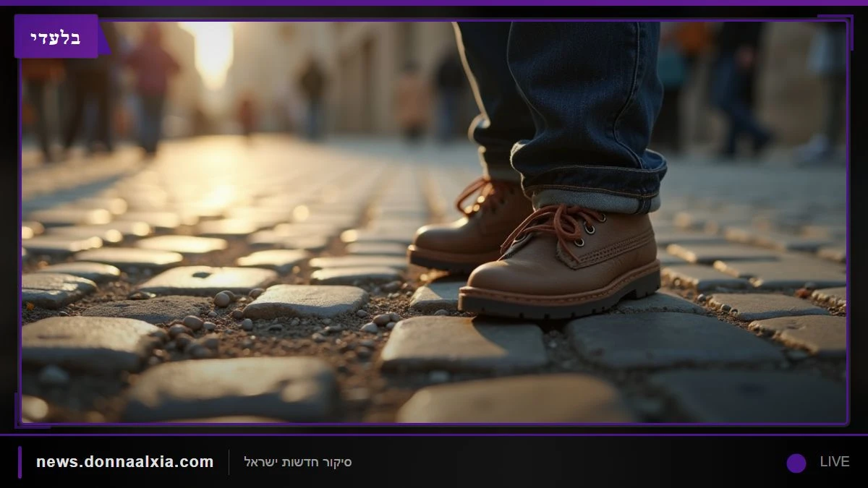Click the purple "בלעדי" exclusive badge
The image size is (868, 488).
click(56, 36)
